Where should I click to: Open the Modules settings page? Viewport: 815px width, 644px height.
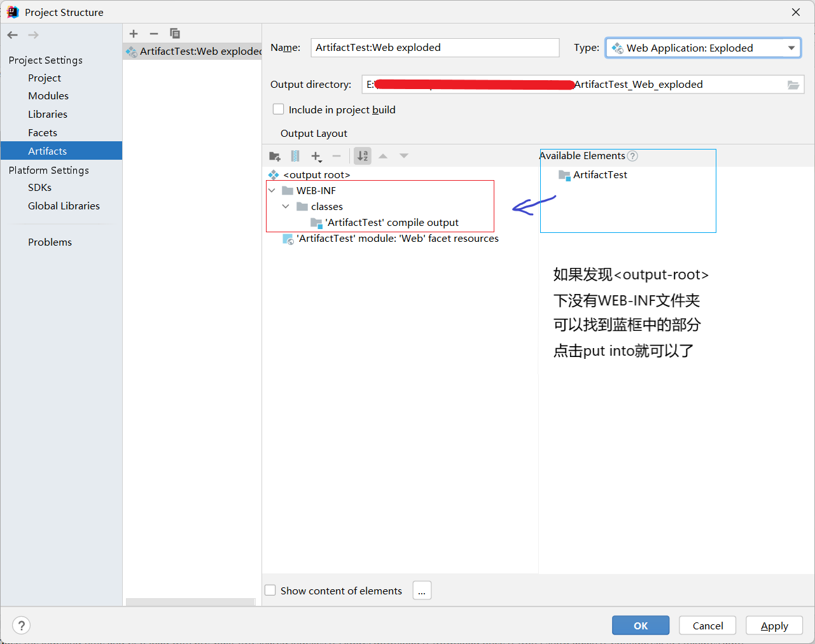click(x=48, y=95)
